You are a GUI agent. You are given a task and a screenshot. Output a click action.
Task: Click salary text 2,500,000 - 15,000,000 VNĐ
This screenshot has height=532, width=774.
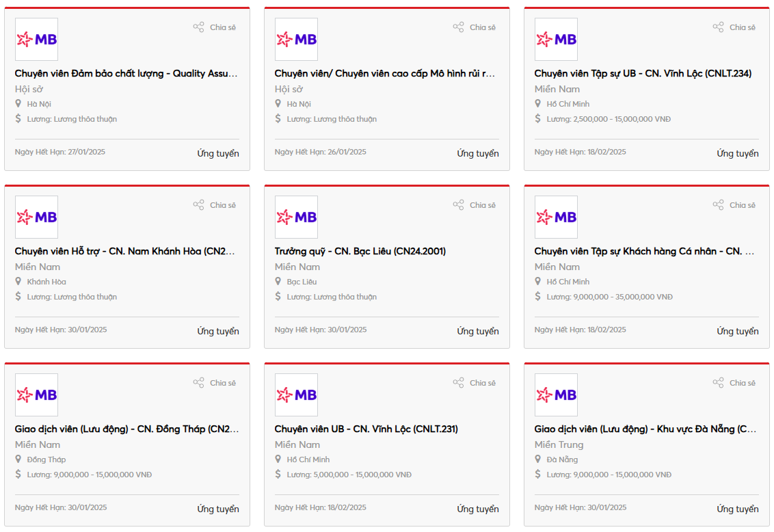622,119
